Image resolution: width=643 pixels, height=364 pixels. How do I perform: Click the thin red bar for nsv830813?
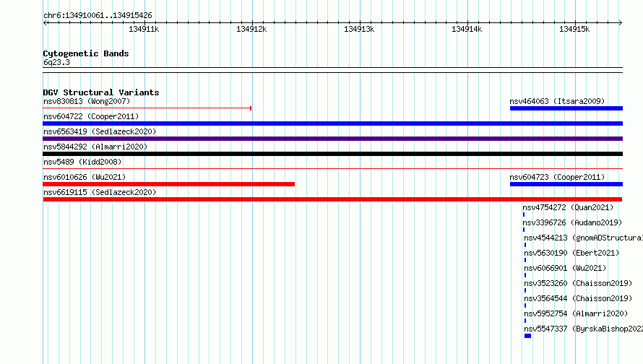pyautogui.click(x=147, y=108)
